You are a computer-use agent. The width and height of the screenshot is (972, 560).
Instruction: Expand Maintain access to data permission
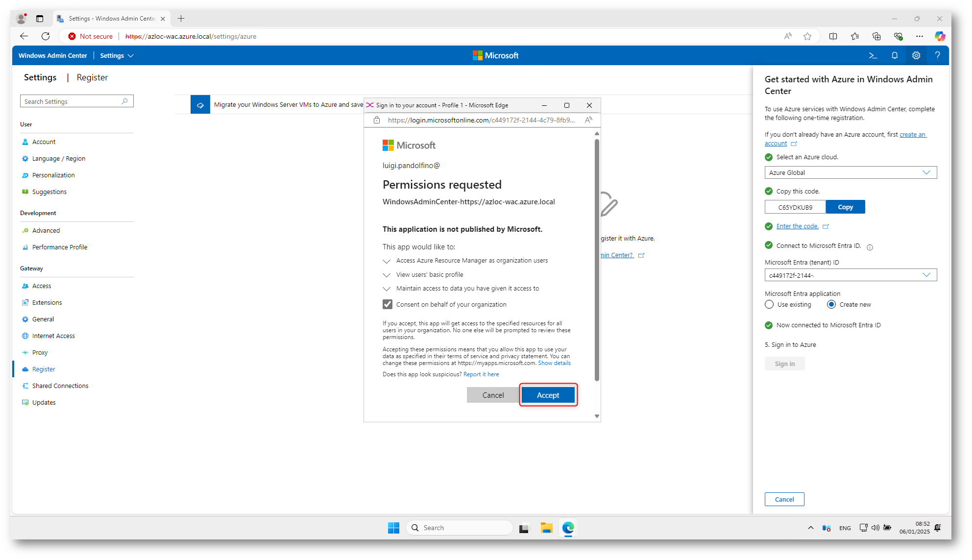pyautogui.click(x=387, y=289)
